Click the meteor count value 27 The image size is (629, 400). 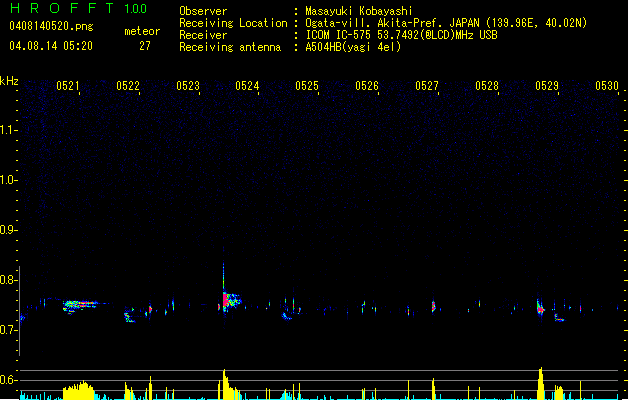[x=145, y=46]
